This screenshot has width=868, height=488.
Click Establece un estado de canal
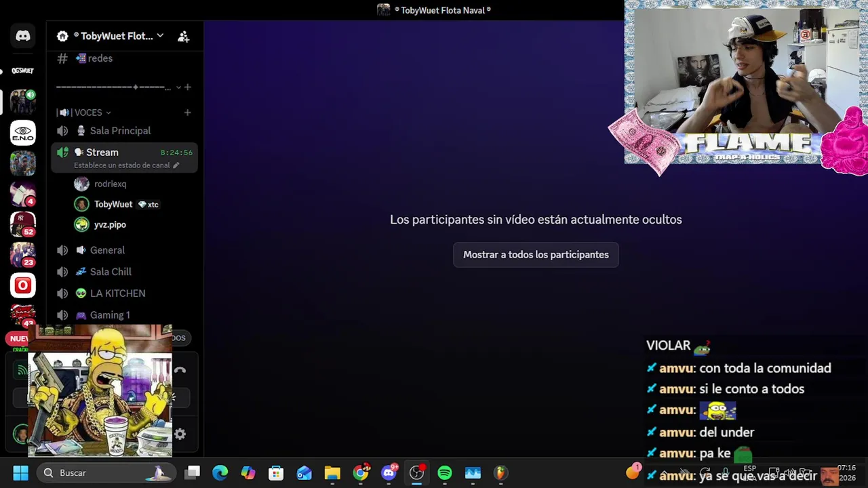click(122, 165)
